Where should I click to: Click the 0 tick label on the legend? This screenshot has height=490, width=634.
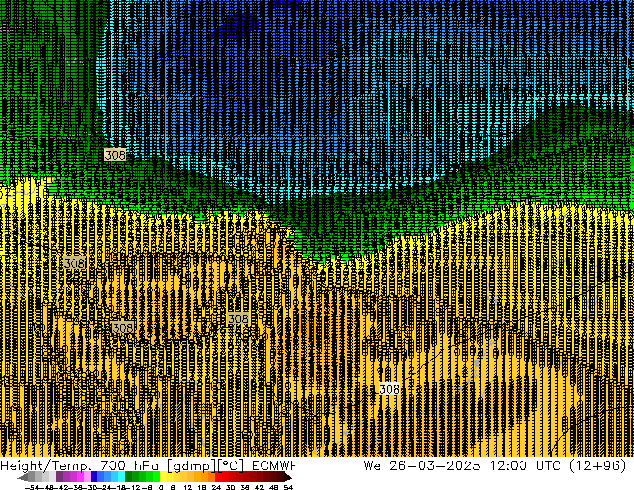161,487
